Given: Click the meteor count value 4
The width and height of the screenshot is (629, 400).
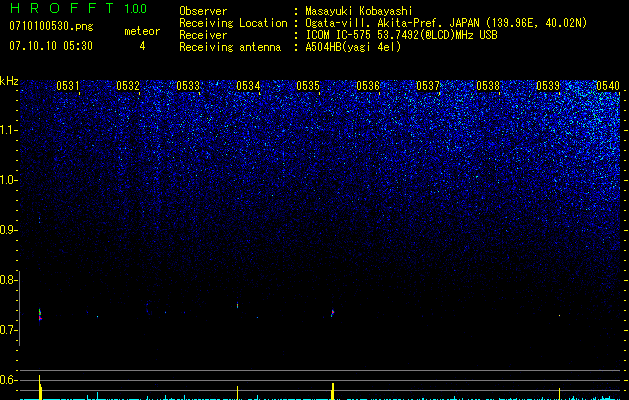Looking at the screenshot, I should [142, 46].
